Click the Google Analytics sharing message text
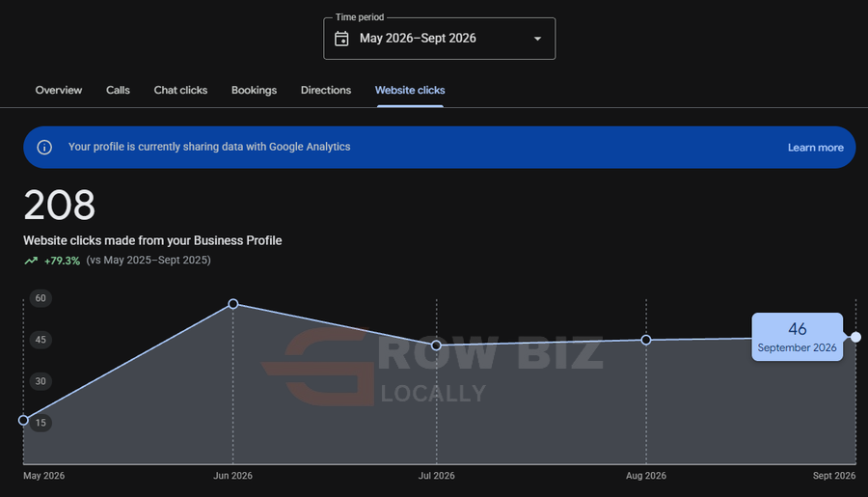868x497 pixels. tap(209, 147)
